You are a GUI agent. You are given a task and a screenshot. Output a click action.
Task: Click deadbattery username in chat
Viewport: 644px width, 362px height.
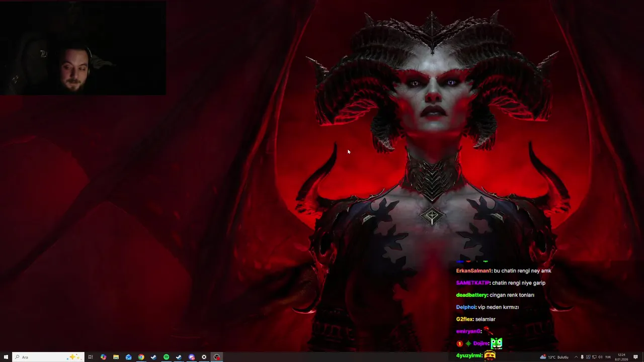click(x=471, y=295)
